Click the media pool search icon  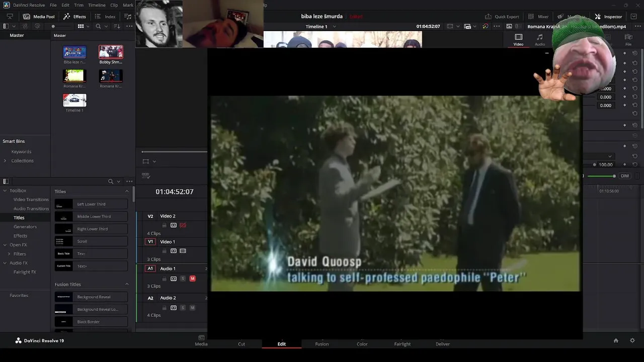(x=98, y=26)
